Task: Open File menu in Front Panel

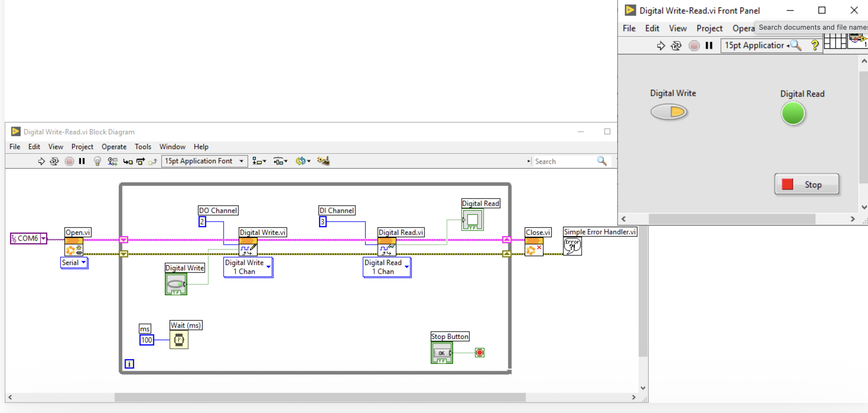Action: point(629,28)
